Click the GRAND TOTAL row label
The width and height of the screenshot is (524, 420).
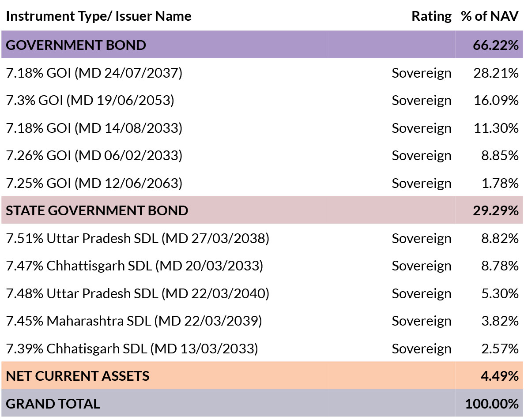pos(53,404)
